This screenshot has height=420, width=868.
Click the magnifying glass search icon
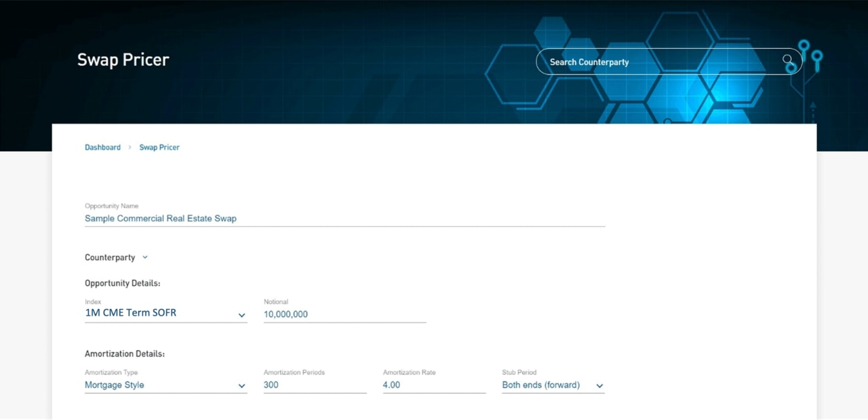click(787, 60)
